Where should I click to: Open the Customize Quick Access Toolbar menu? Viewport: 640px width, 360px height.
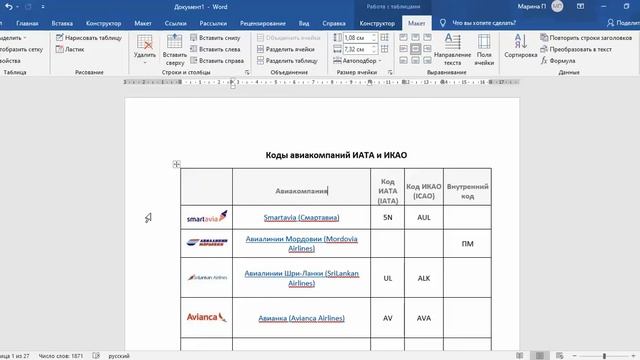click(43, 7)
